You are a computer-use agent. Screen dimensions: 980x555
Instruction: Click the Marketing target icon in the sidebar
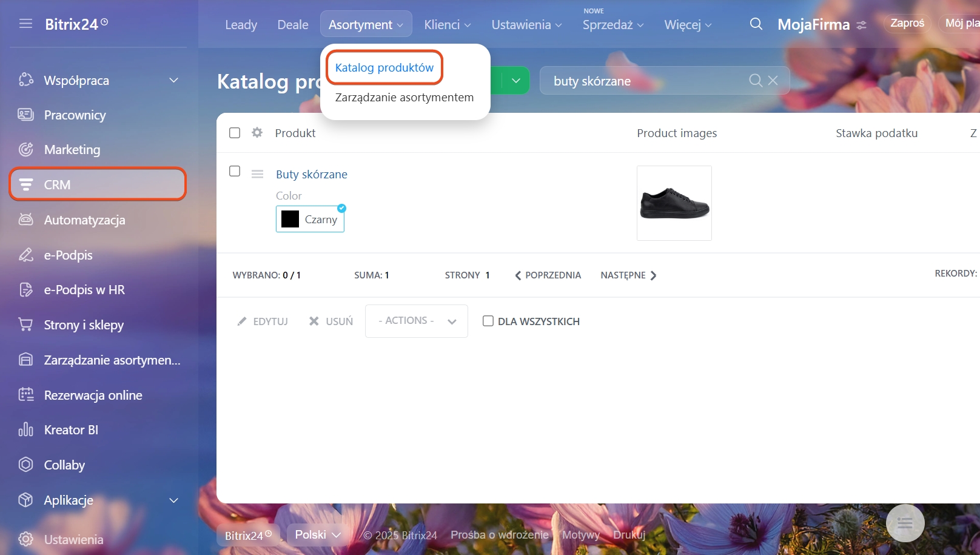(25, 150)
